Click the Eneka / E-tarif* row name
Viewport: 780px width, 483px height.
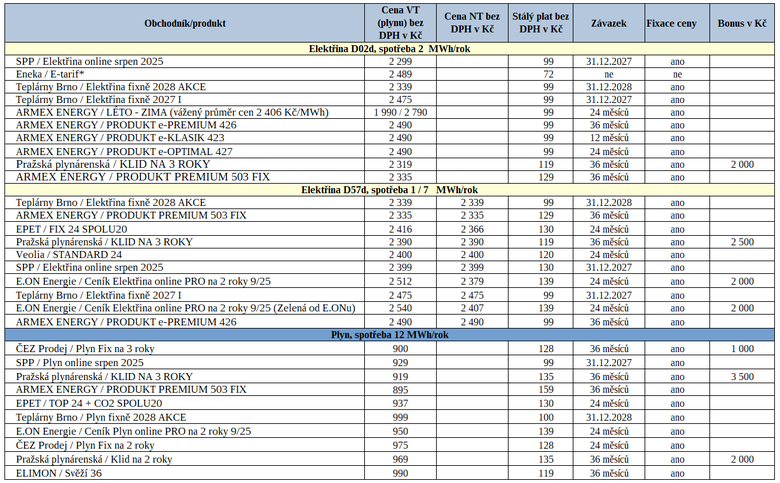click(50, 74)
